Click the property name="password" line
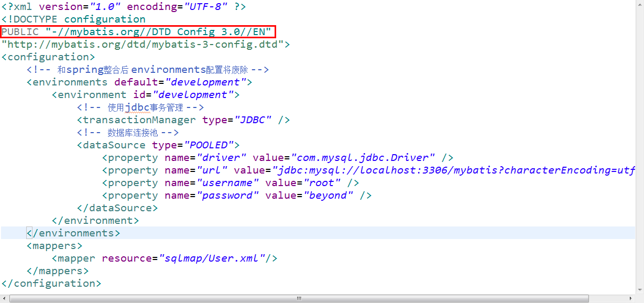This screenshot has width=644, height=303. (x=237, y=196)
